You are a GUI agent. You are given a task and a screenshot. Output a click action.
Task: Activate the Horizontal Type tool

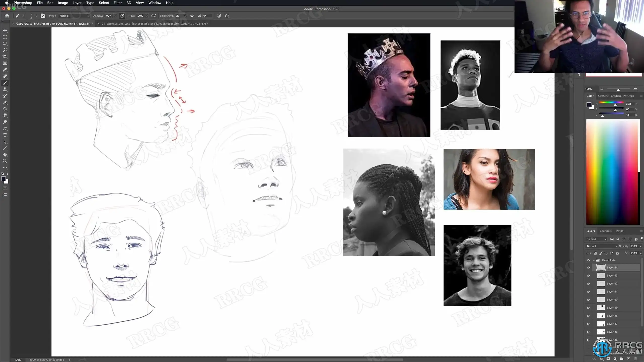tap(5, 135)
